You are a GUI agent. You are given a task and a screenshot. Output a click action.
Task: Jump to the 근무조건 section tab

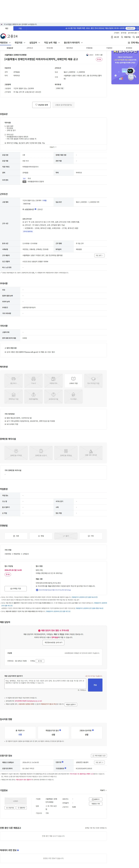[30, 48]
